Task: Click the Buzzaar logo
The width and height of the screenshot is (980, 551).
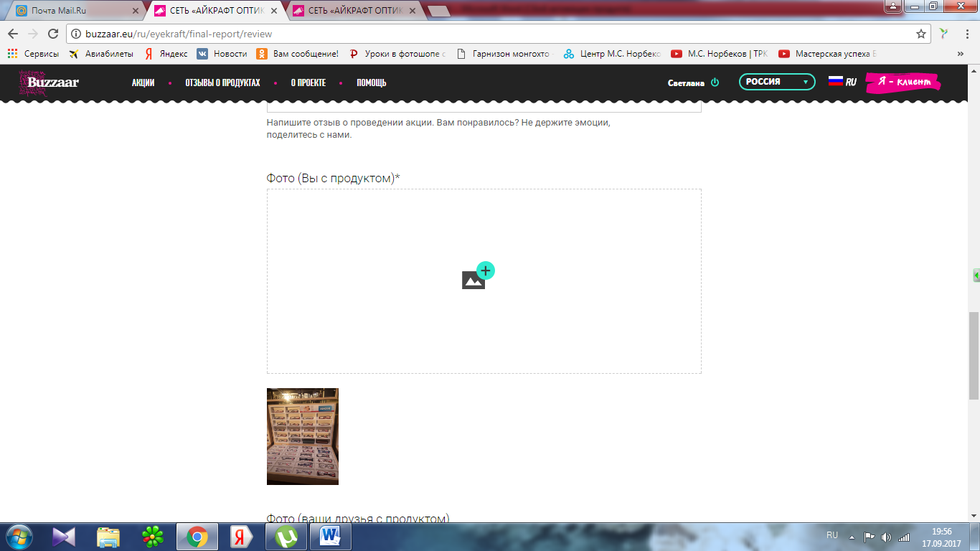Action: coord(50,83)
